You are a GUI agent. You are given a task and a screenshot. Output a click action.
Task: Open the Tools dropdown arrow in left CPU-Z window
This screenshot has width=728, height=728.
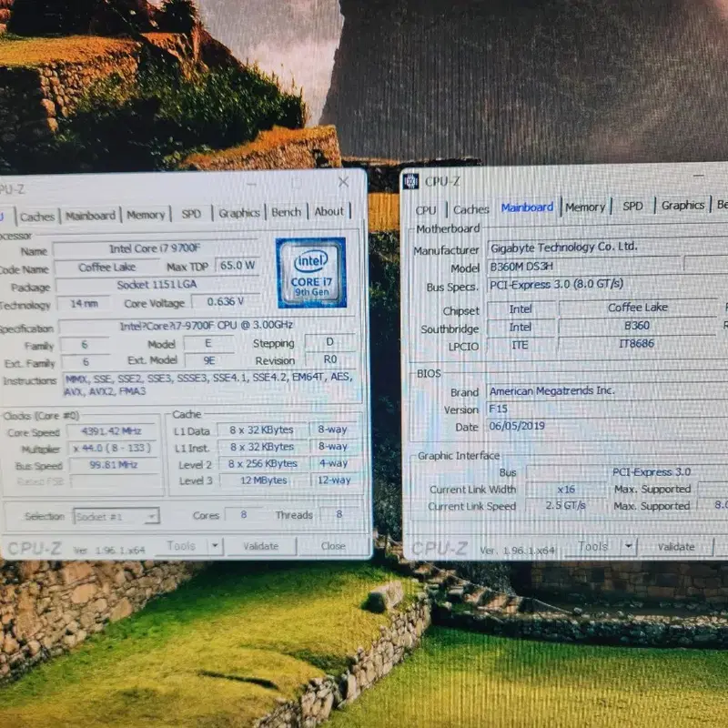tap(216, 545)
